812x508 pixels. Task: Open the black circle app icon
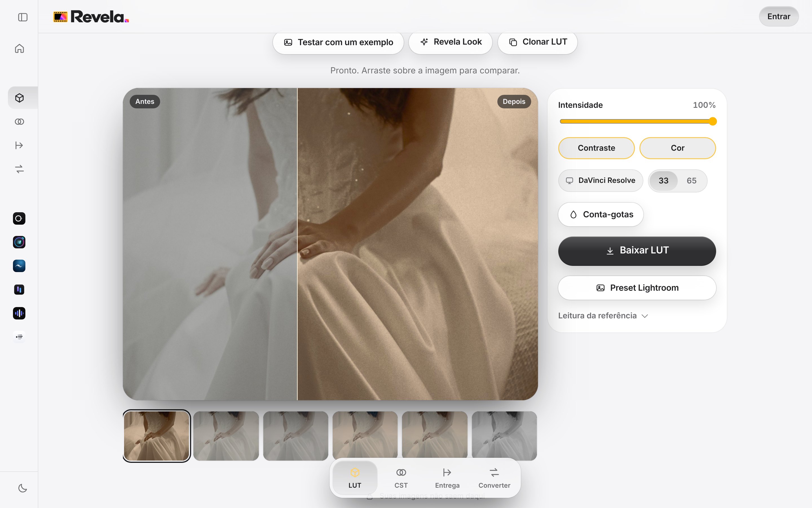[19, 218]
